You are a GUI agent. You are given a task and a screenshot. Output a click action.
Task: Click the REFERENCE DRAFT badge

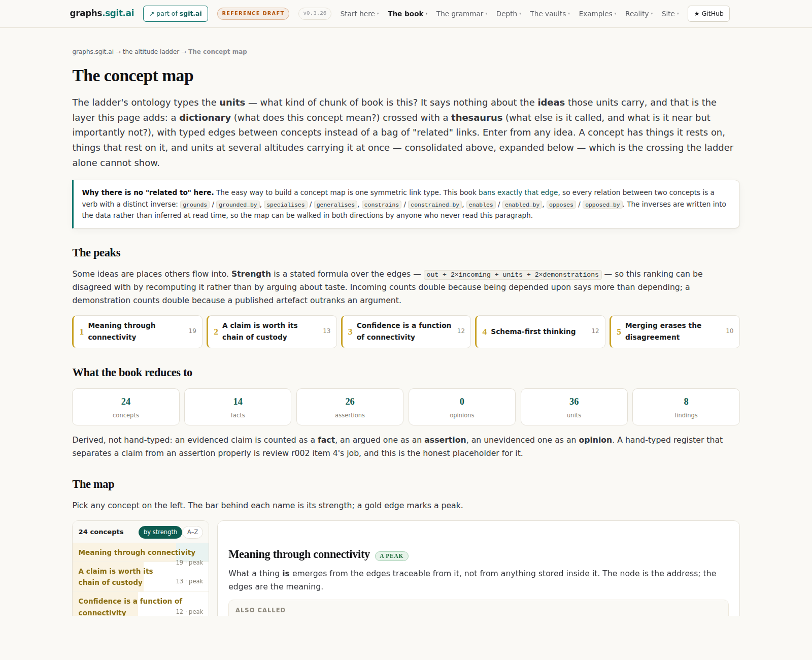pos(253,14)
